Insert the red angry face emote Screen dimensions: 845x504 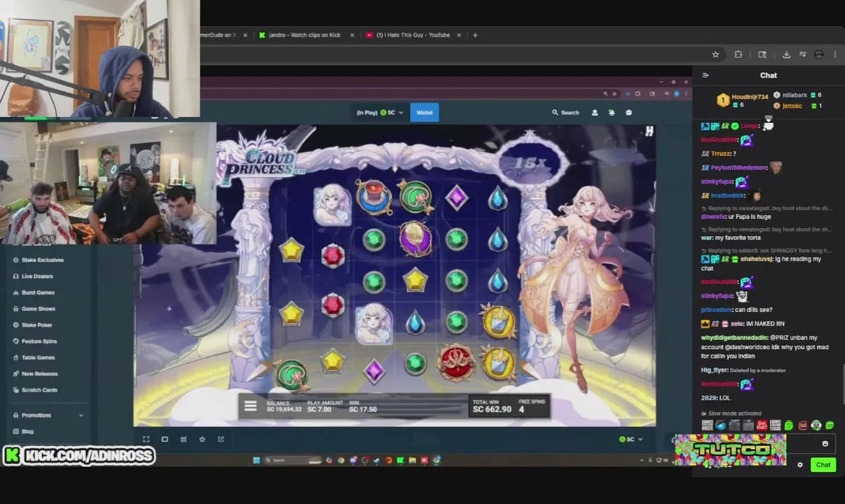802,425
